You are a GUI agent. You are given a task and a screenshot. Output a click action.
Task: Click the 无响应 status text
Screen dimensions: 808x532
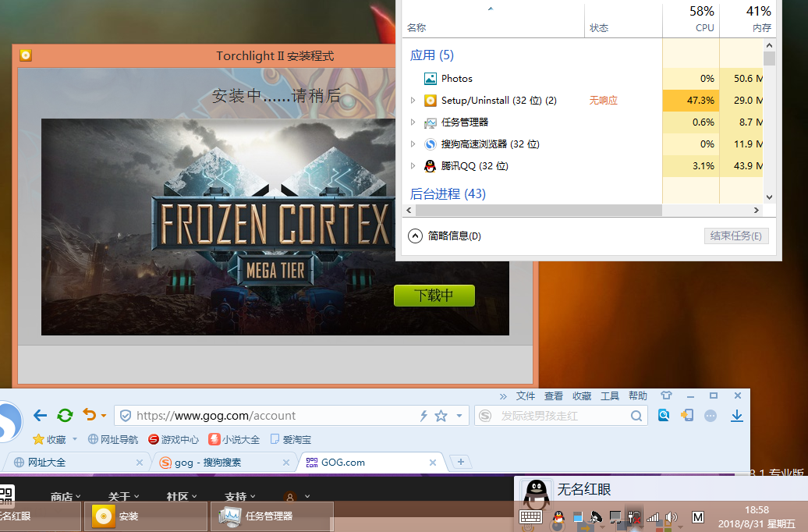point(604,101)
